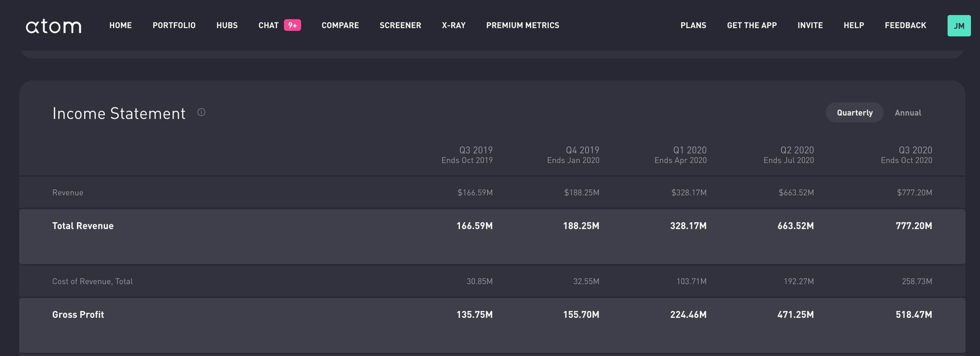Open the Income Statement info icon
Image resolution: width=980 pixels, height=356 pixels.
[201, 112]
